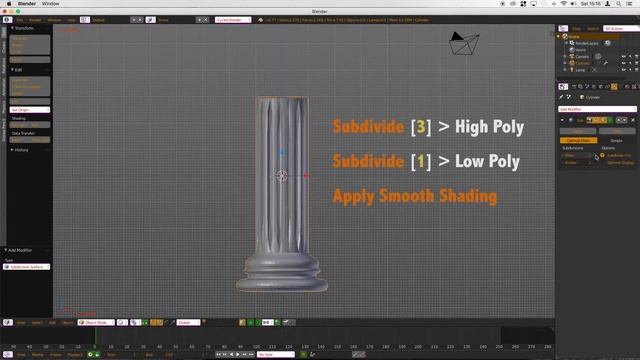Open the Subdivision Surface type dropdown
The height and width of the screenshot is (360, 640).
click(x=27, y=267)
